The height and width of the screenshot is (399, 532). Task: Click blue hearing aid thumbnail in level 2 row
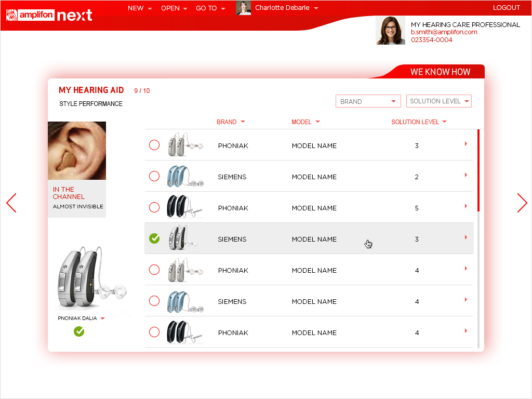click(185, 177)
